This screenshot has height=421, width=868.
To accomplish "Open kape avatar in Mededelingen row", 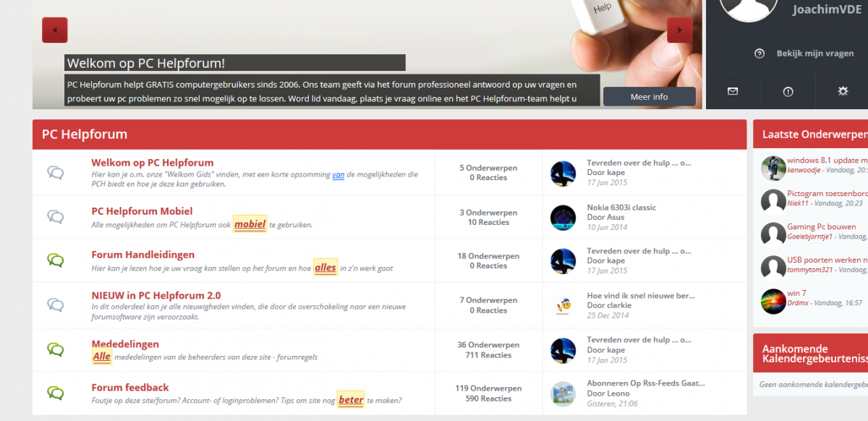I will pos(563,351).
